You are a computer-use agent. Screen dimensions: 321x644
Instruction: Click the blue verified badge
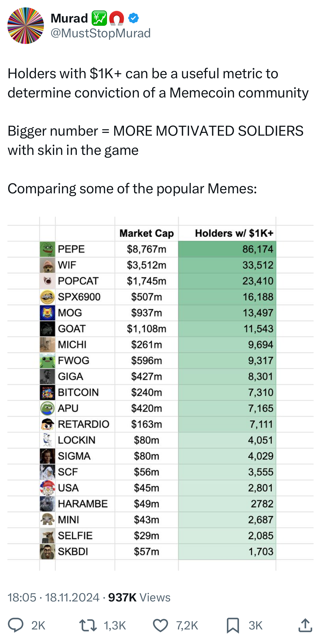click(x=134, y=18)
